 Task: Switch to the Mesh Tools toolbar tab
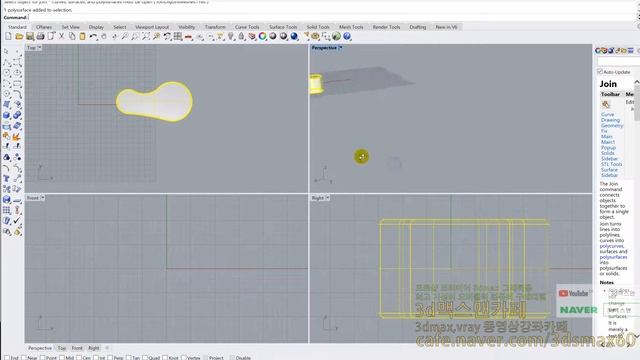click(351, 27)
